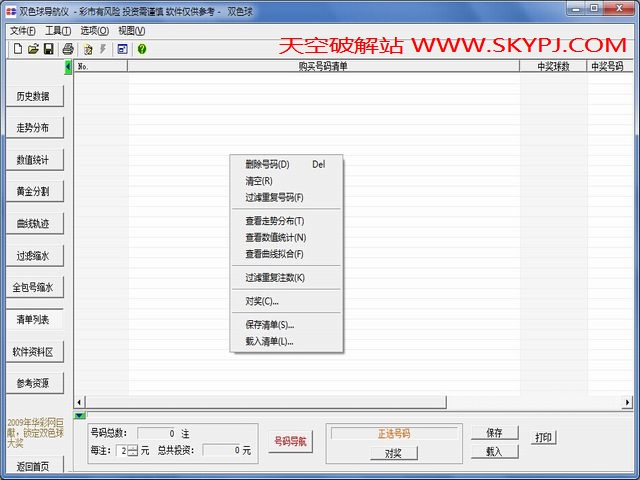The width and height of the screenshot is (640, 480).
Task: Collapse sidebar with green left arrow
Action: pos(68,67)
